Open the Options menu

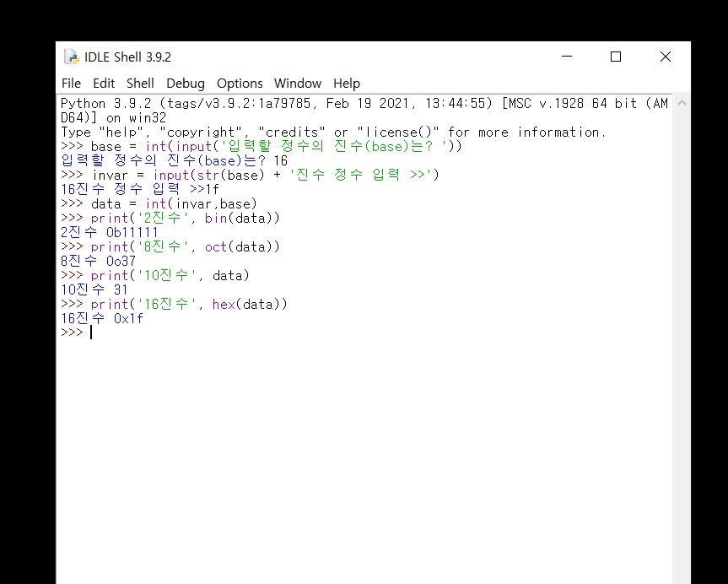coord(240,84)
